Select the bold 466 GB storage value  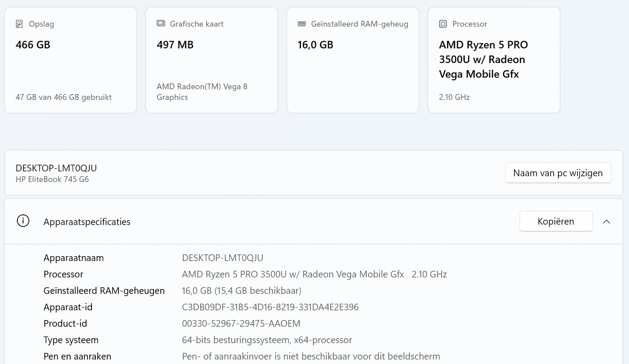click(33, 45)
